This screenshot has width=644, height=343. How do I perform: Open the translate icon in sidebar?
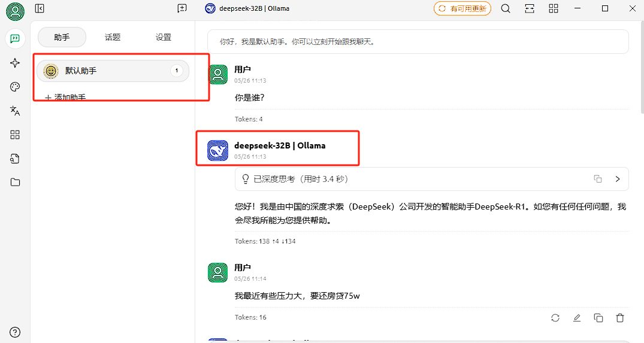[15, 111]
